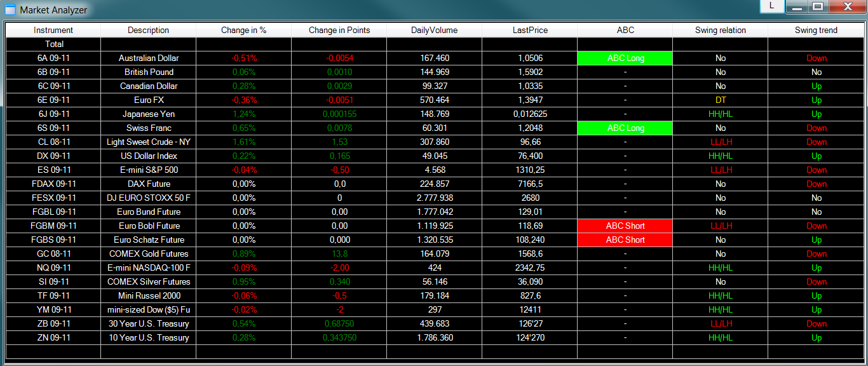Click the 570.464 daily volume cell
868x366 pixels.
(435, 100)
